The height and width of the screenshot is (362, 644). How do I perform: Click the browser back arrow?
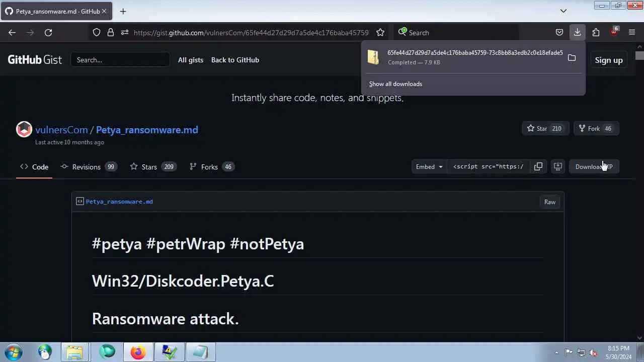[x=12, y=32]
